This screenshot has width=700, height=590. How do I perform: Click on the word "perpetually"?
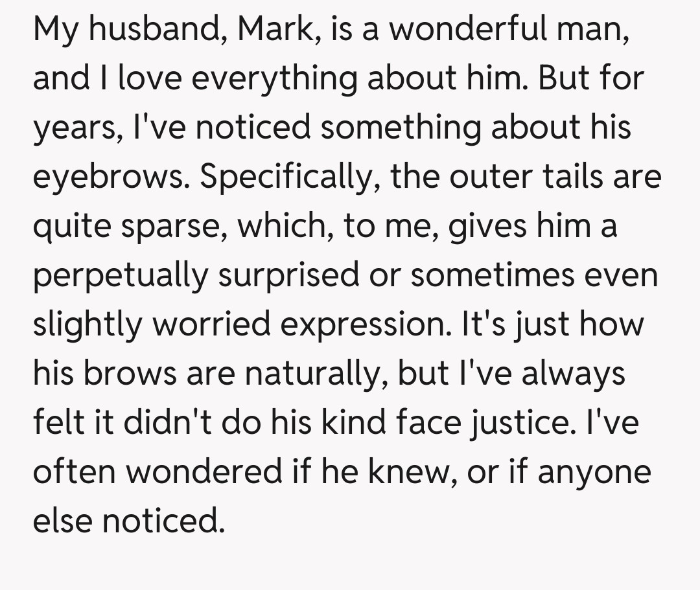coord(121,275)
